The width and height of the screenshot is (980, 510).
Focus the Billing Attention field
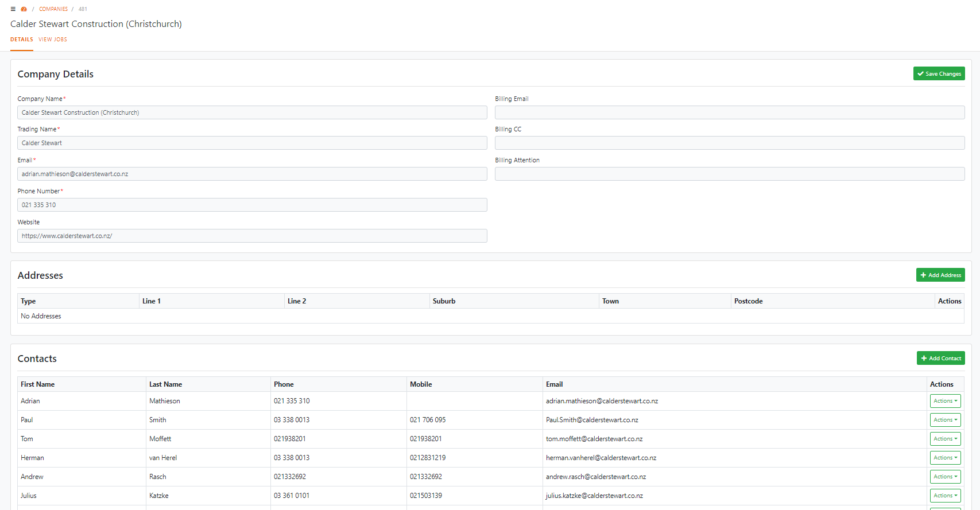coord(729,174)
